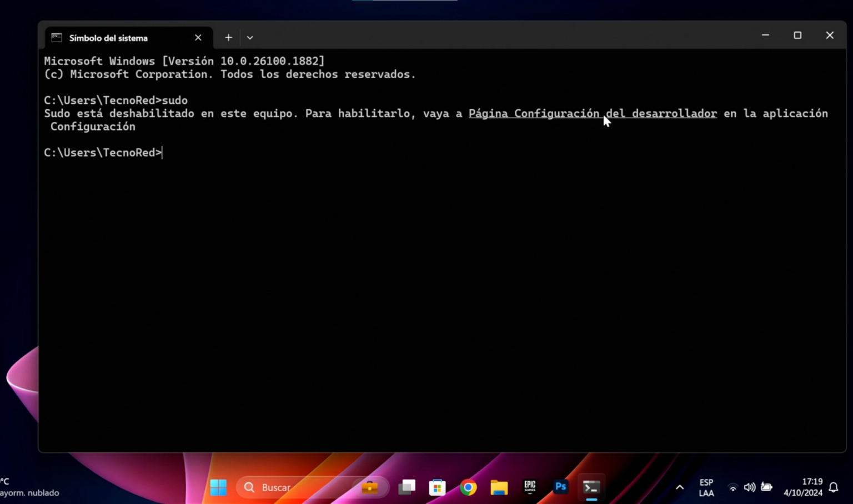The image size is (853, 504).
Task: Click the ESP LAA language indicator
Action: coord(706,487)
